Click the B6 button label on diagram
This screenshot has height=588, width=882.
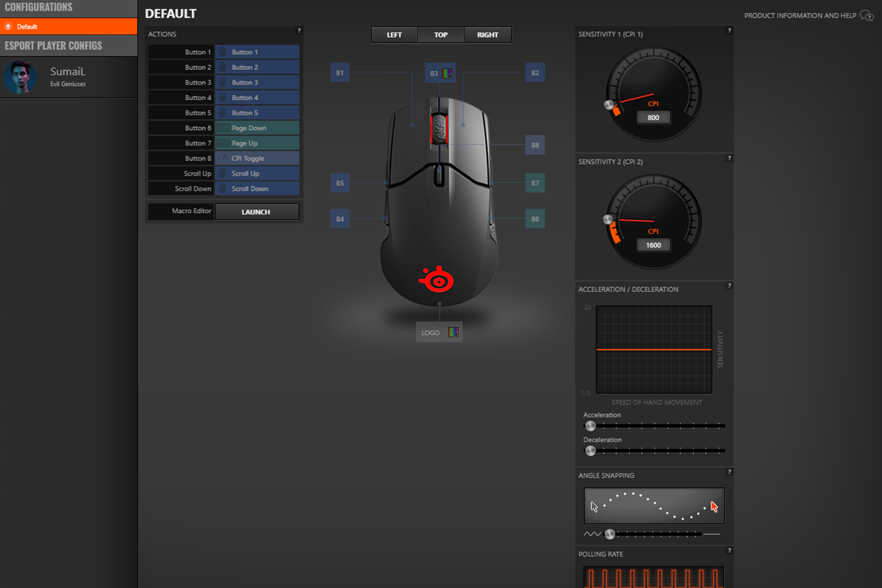[535, 219]
